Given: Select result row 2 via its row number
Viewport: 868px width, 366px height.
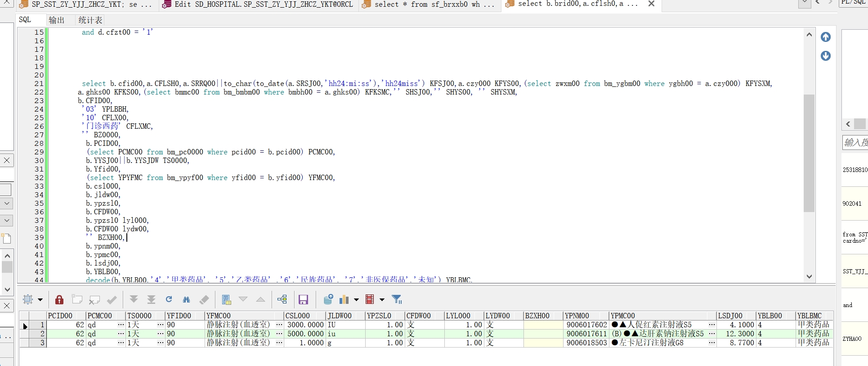Looking at the screenshot, I should coord(38,334).
